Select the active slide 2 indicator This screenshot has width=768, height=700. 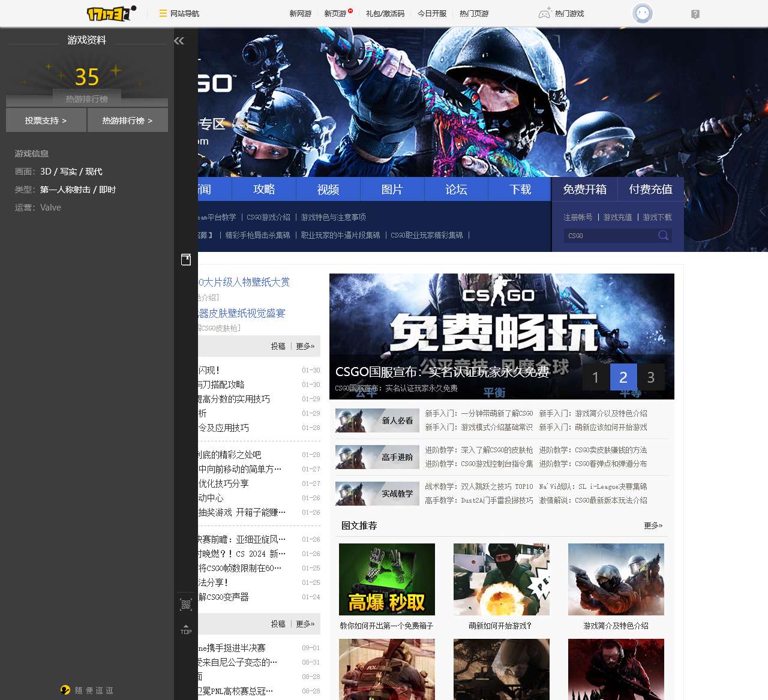pos(623,377)
